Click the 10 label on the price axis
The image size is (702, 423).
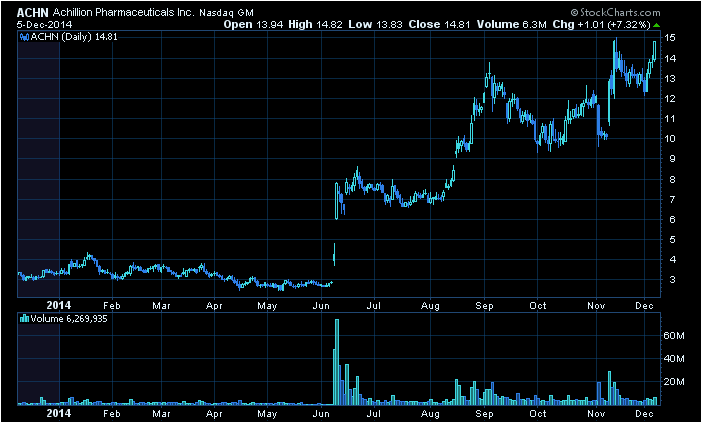[x=670, y=139]
